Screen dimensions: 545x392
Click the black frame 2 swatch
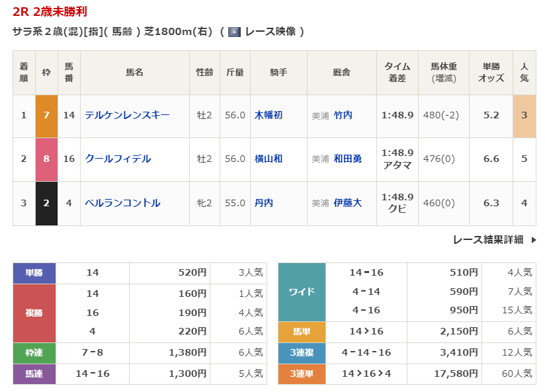click(46, 203)
